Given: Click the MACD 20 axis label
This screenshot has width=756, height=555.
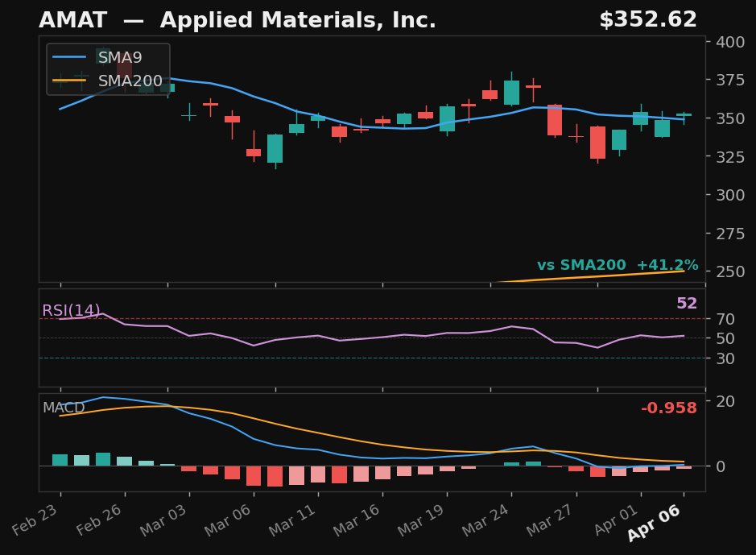Looking at the screenshot, I should (725, 401).
